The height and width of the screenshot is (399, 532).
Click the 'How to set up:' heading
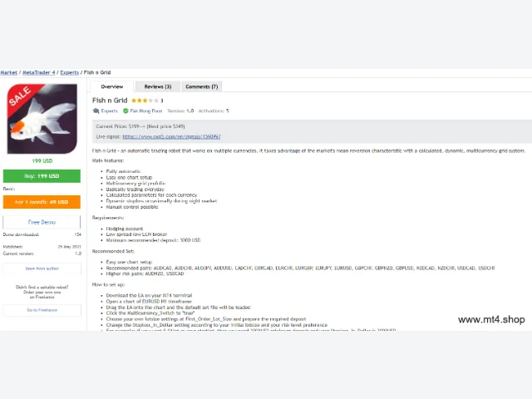(109, 284)
